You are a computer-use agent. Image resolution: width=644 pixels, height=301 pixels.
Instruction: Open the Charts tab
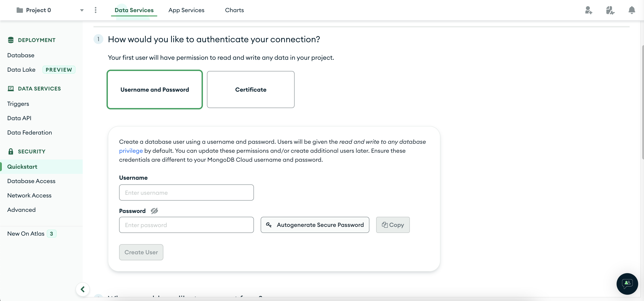pos(234,10)
